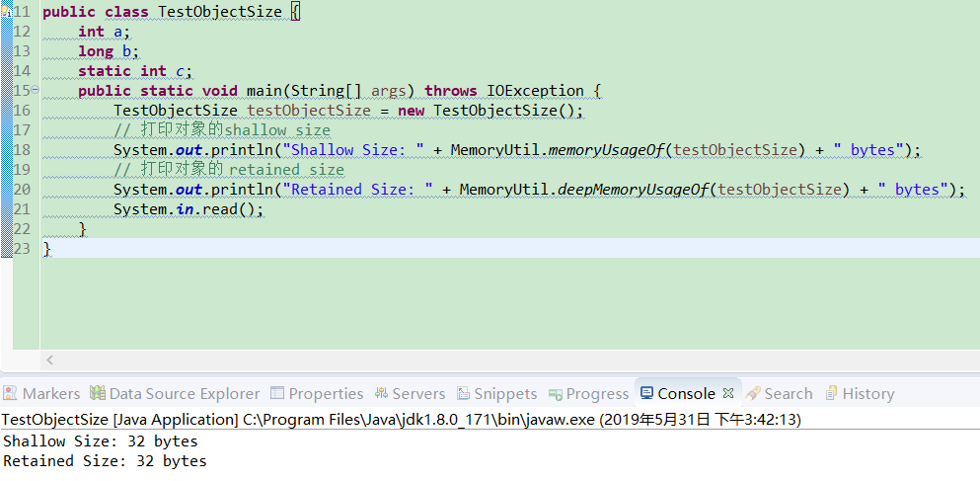This screenshot has height=481, width=980.
Task: Click the Progress view icon
Action: click(557, 394)
